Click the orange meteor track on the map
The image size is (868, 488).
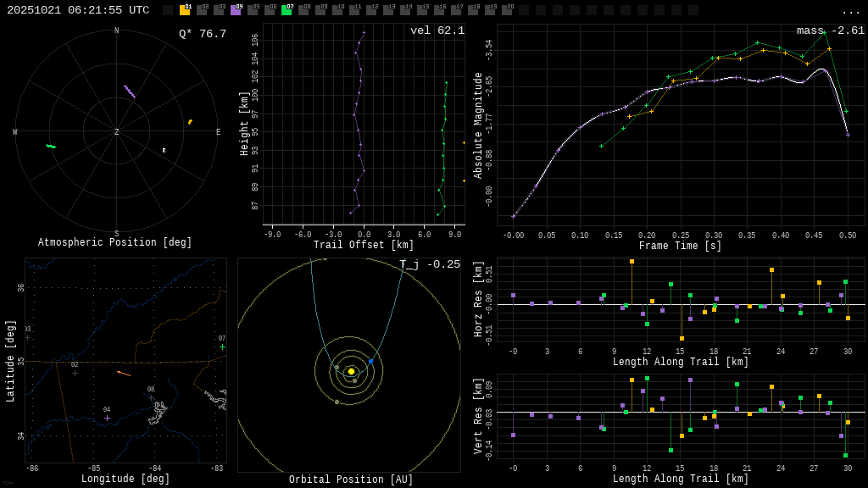point(124,373)
